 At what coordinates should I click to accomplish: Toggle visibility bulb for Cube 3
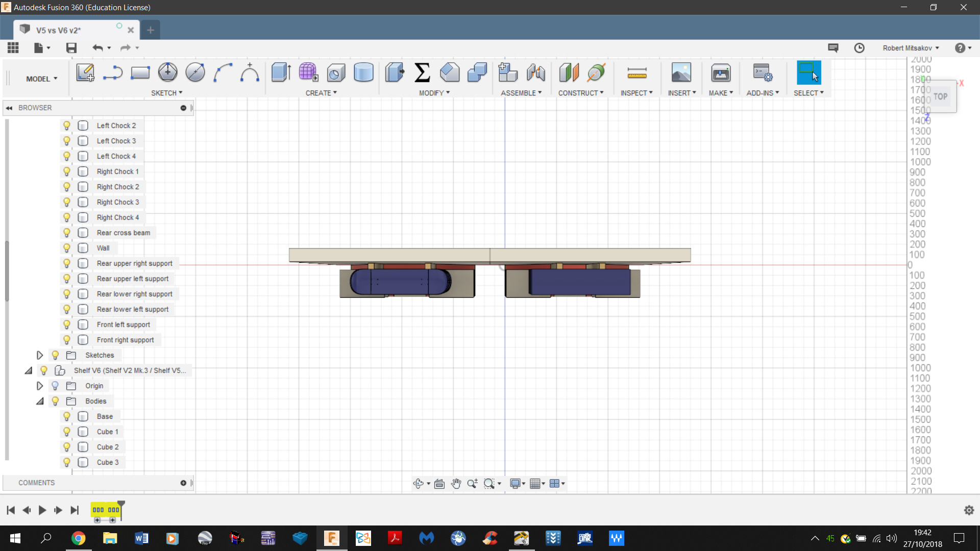pyautogui.click(x=66, y=462)
